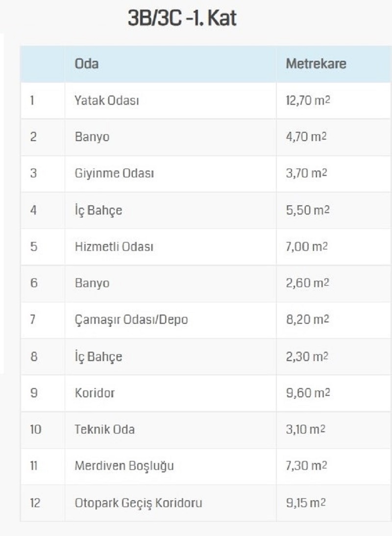The width and height of the screenshot is (392, 536).
Task: Select row number 10 cell
Action: pyautogui.click(x=42, y=429)
